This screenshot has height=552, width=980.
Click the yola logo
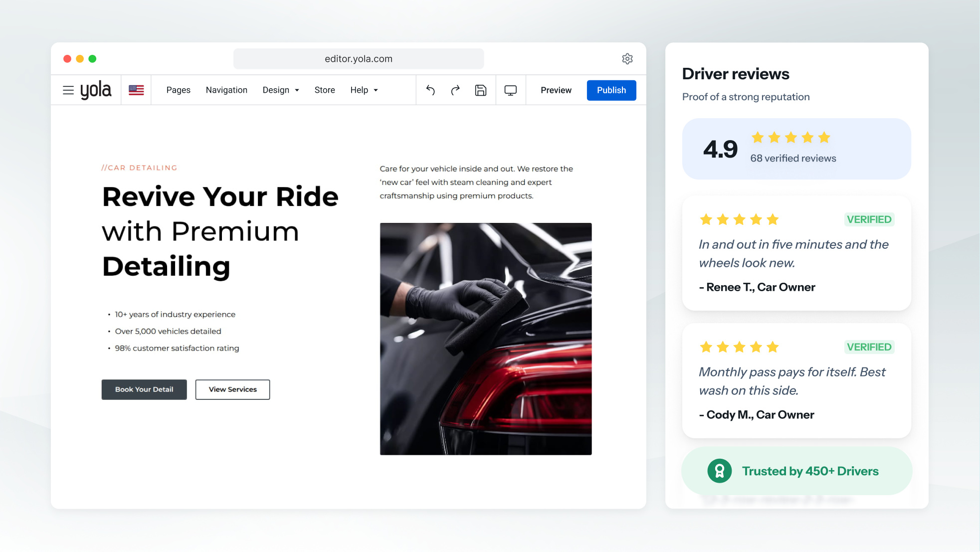[96, 90]
